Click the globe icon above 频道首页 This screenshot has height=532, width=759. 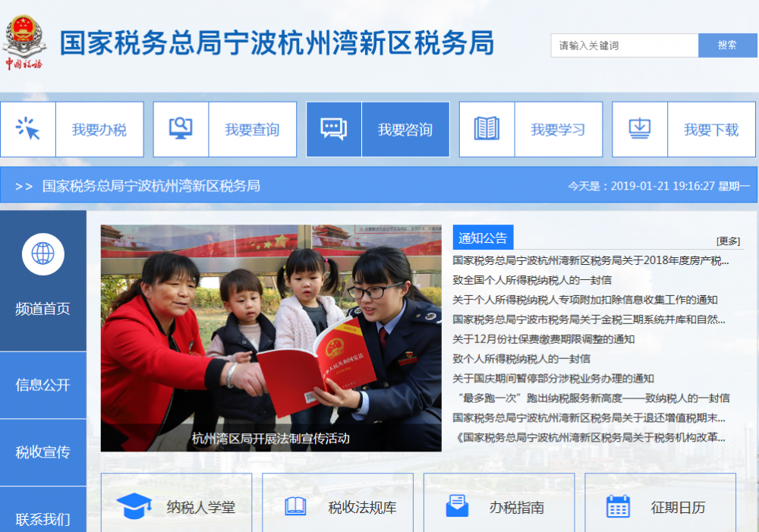(x=43, y=253)
